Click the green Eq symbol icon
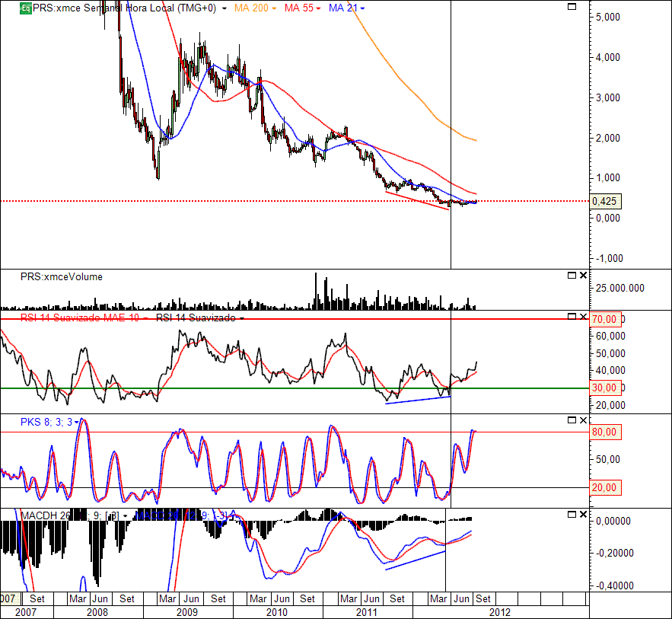Image resolution: width=672 pixels, height=619 pixels. pos(26,8)
